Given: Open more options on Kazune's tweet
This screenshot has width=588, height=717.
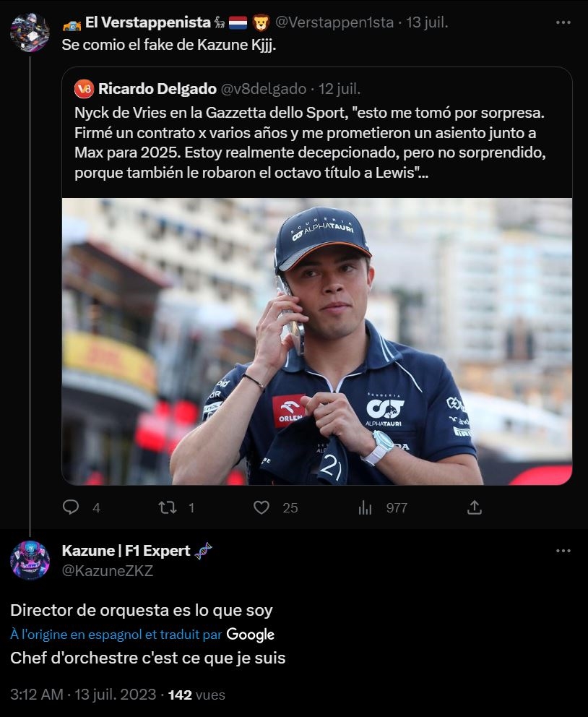Looking at the screenshot, I should coord(563,551).
